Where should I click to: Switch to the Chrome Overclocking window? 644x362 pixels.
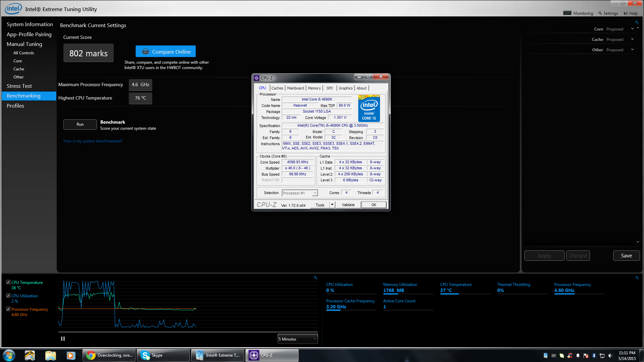[x=109, y=355]
